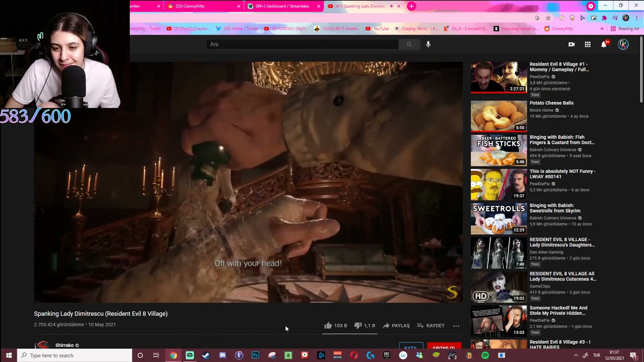644x362 pixels.
Task: Open Epic Games launcher in taskbar
Action: click(386, 355)
